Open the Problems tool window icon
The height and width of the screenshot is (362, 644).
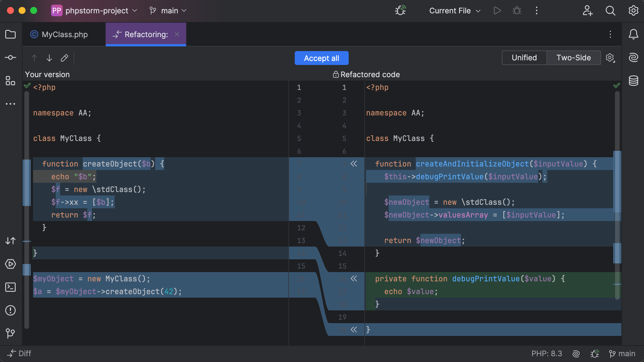pos(10,310)
